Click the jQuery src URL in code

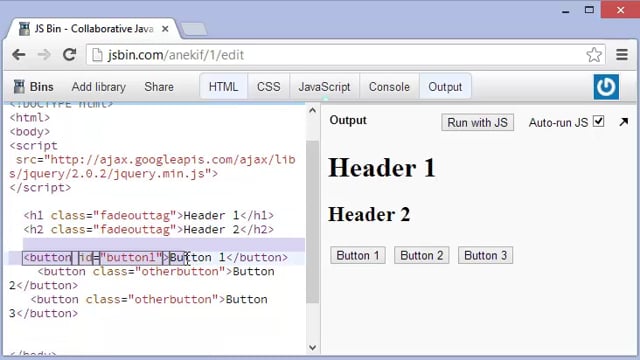click(x=152, y=167)
